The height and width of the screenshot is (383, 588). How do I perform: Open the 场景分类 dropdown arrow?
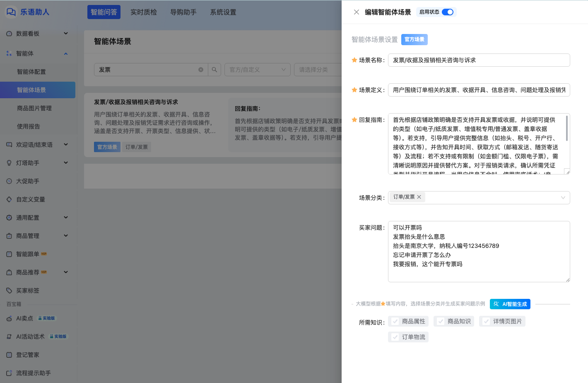[563, 198]
